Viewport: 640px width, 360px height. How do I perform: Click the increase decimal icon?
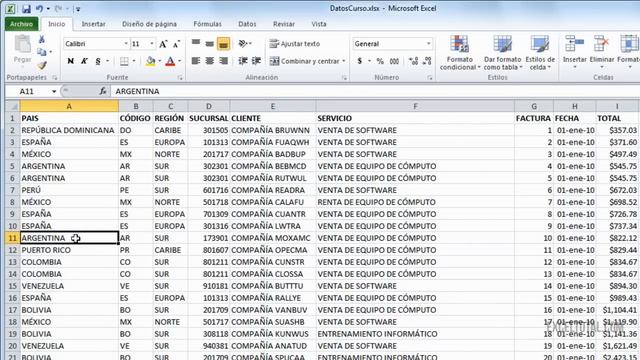(x=413, y=61)
